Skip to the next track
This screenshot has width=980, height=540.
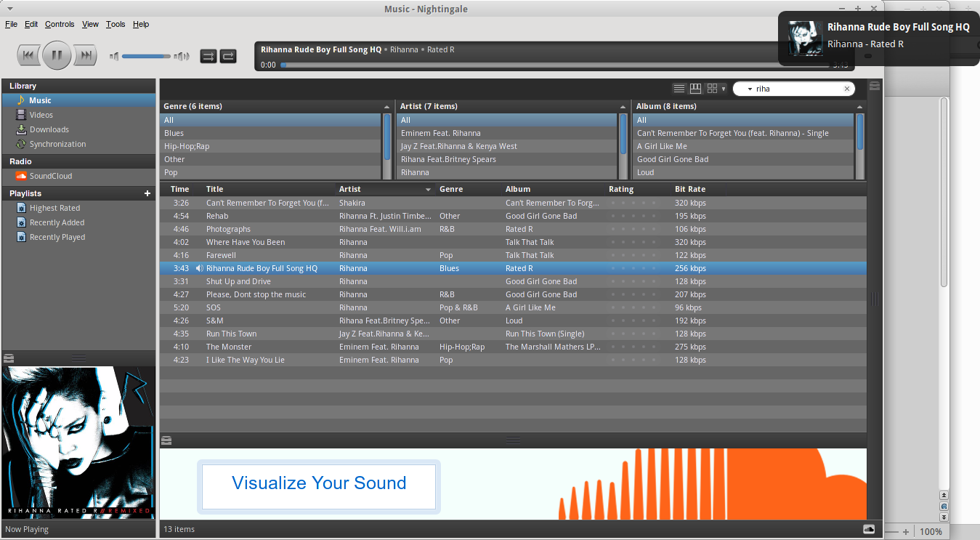pyautogui.click(x=86, y=55)
